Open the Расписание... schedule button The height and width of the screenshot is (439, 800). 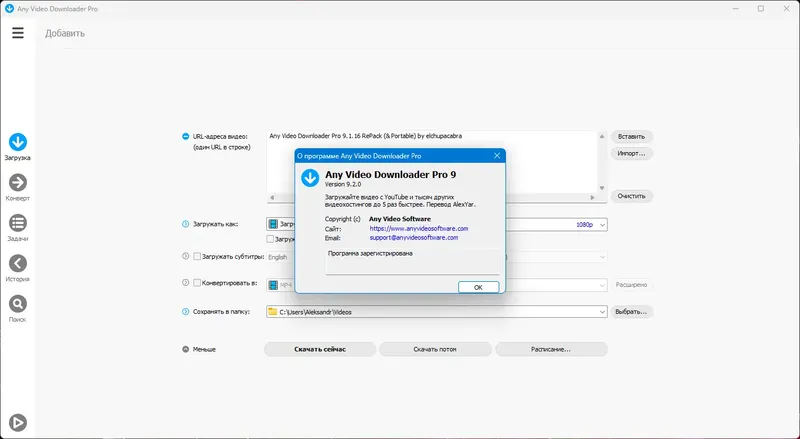(551, 349)
